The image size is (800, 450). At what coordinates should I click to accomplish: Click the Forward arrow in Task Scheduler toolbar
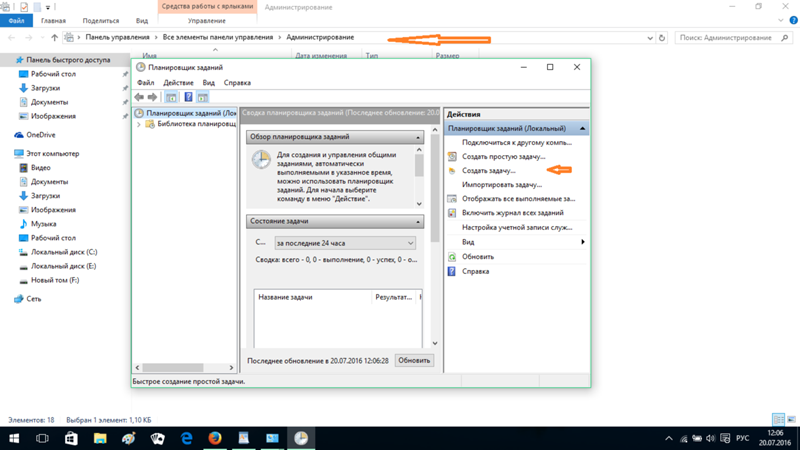tap(152, 97)
